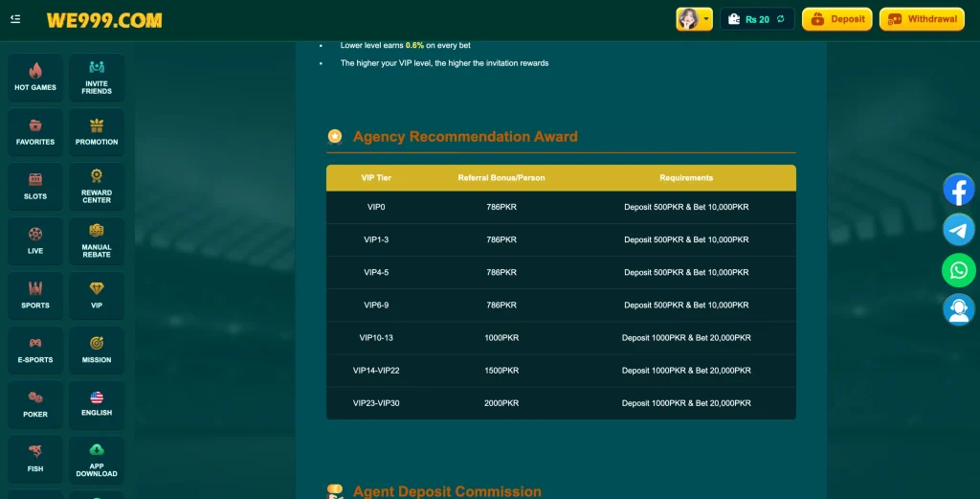Viewport: 980px width, 499px height.
Task: Open the VIP page
Action: coord(97,295)
